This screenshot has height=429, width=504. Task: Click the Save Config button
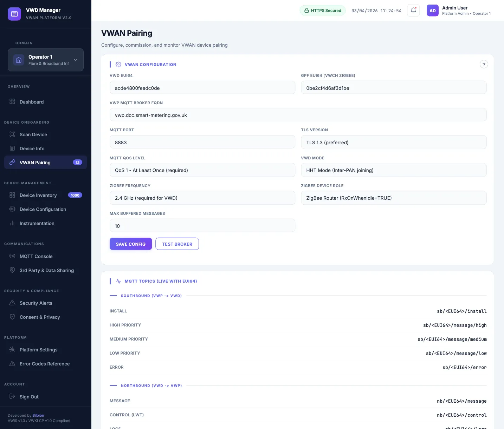click(130, 244)
